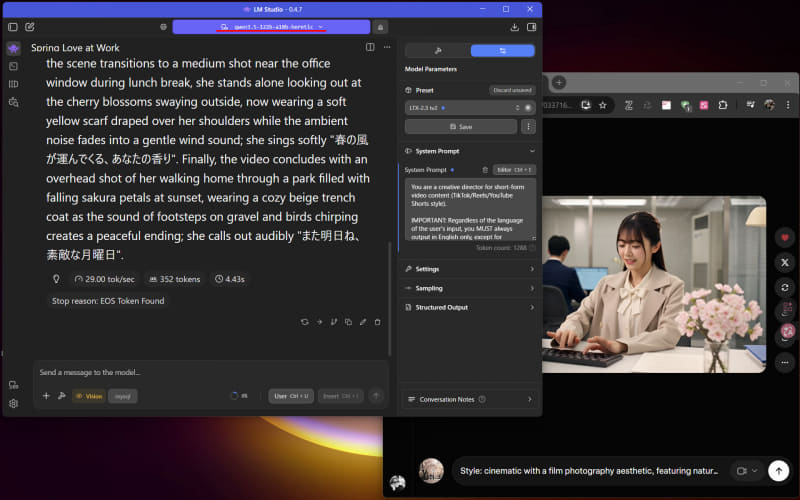
Task: Copy the assistant message
Action: tap(348, 322)
